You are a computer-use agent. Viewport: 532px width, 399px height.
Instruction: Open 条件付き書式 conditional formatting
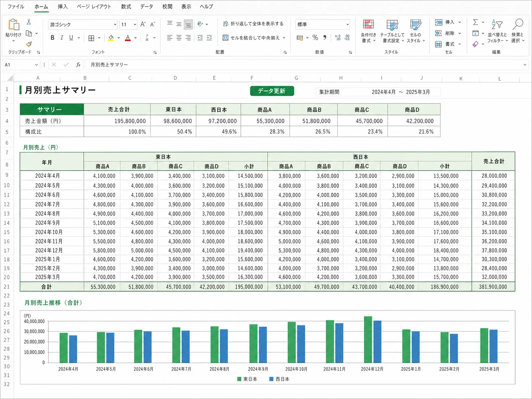pos(368,31)
